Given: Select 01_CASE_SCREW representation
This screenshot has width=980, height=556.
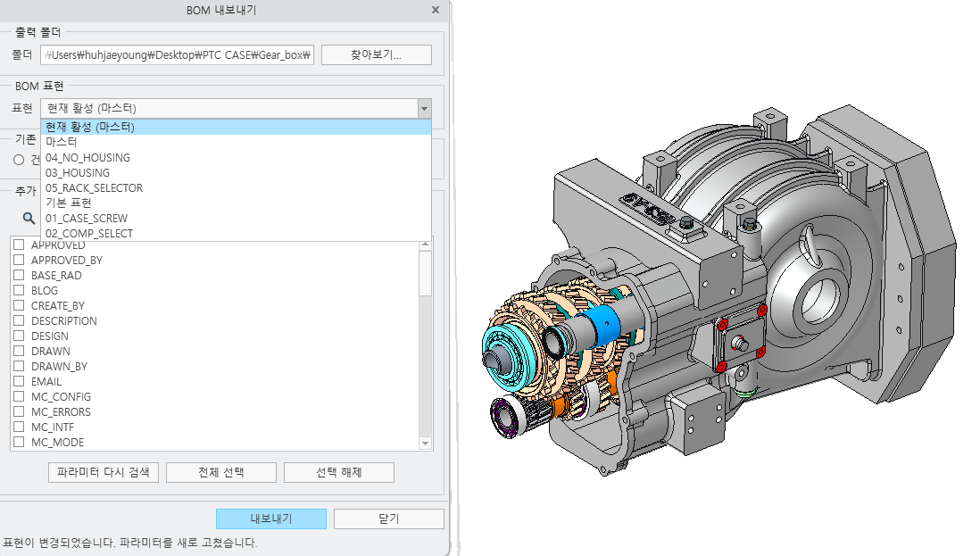Looking at the screenshot, I should (x=237, y=218).
